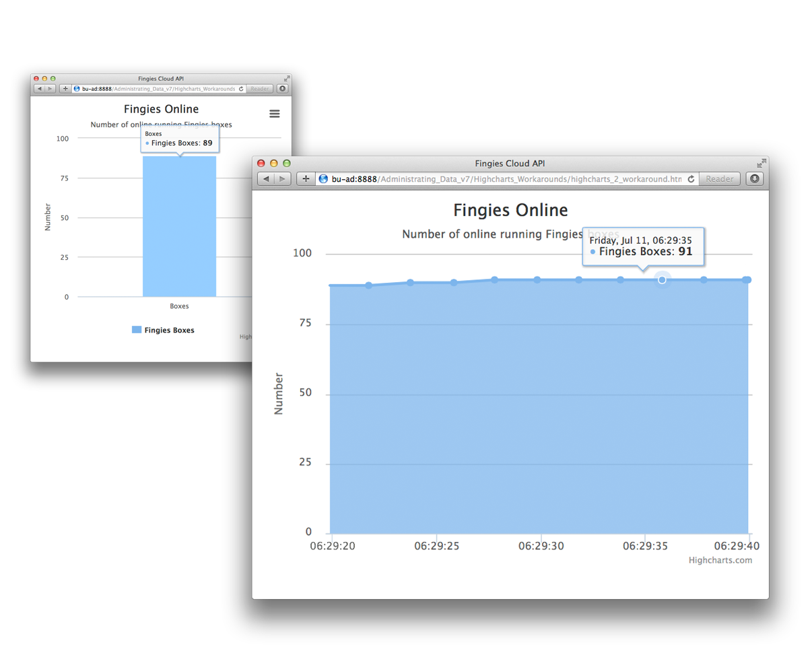Toggle Fingies Boxes series in the legend
Image resolution: width=812 pixels, height=645 pixels.
pyautogui.click(x=169, y=330)
